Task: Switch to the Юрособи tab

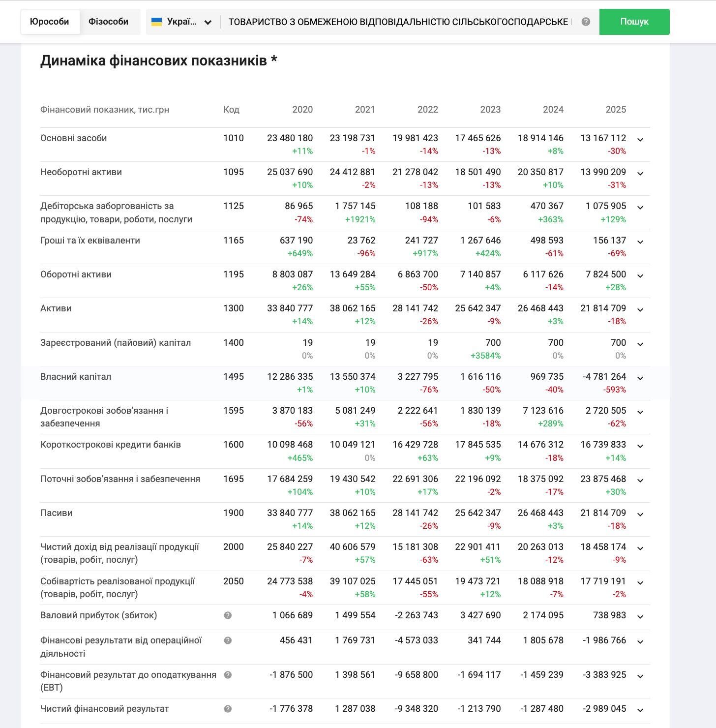Action: 50,22
